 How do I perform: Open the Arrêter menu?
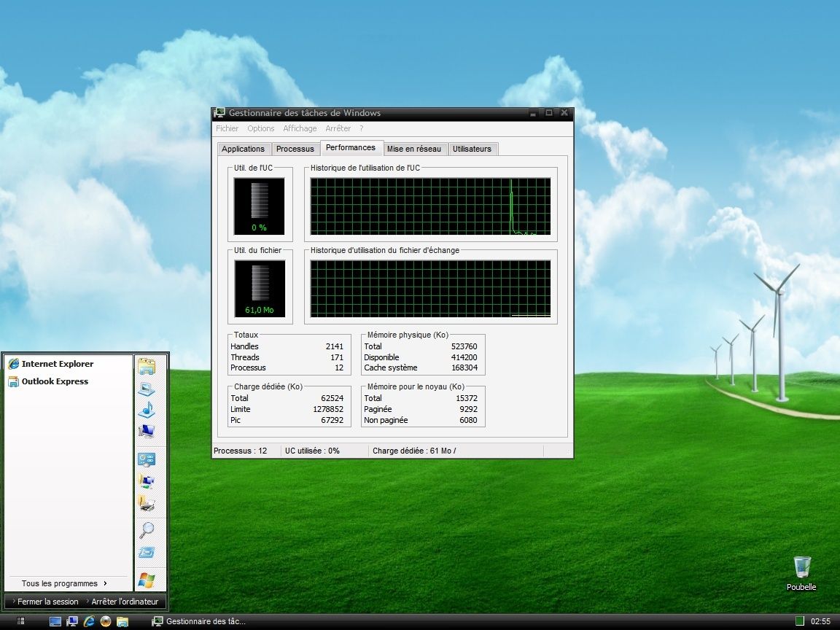coord(338,128)
